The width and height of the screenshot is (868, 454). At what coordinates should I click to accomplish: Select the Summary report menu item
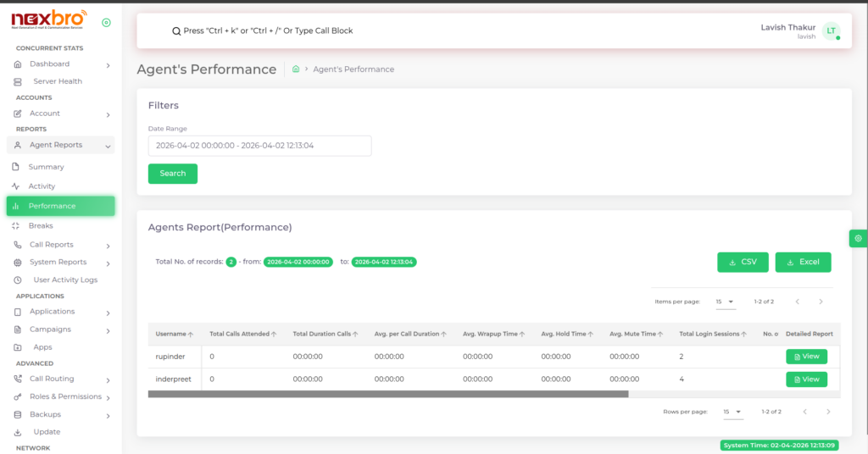pos(46,167)
